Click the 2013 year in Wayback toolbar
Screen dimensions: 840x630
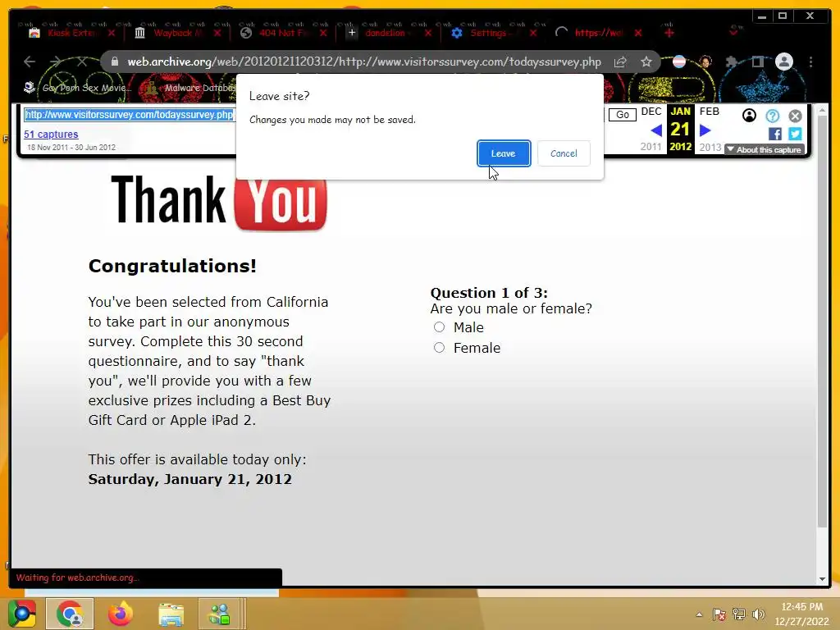[710, 148]
